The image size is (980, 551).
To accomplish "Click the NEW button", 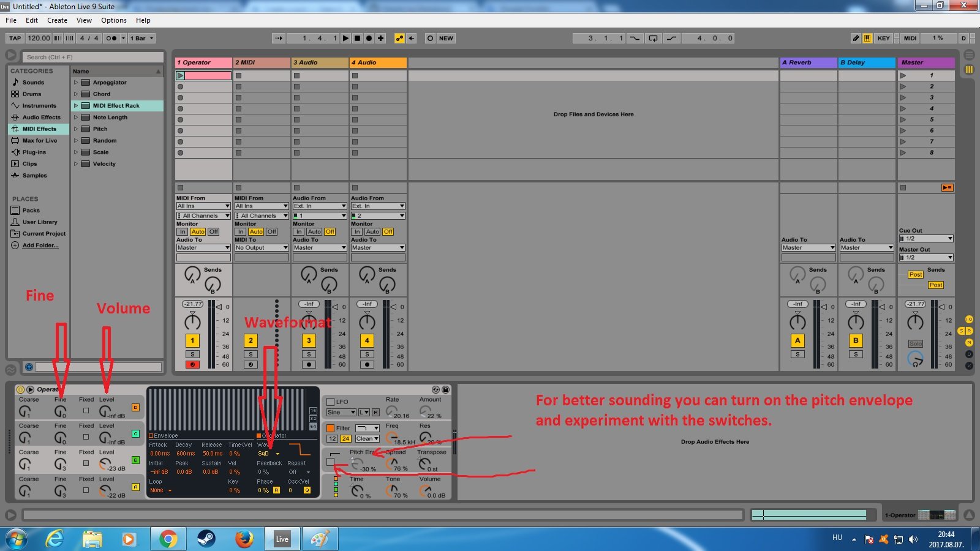I will point(446,38).
